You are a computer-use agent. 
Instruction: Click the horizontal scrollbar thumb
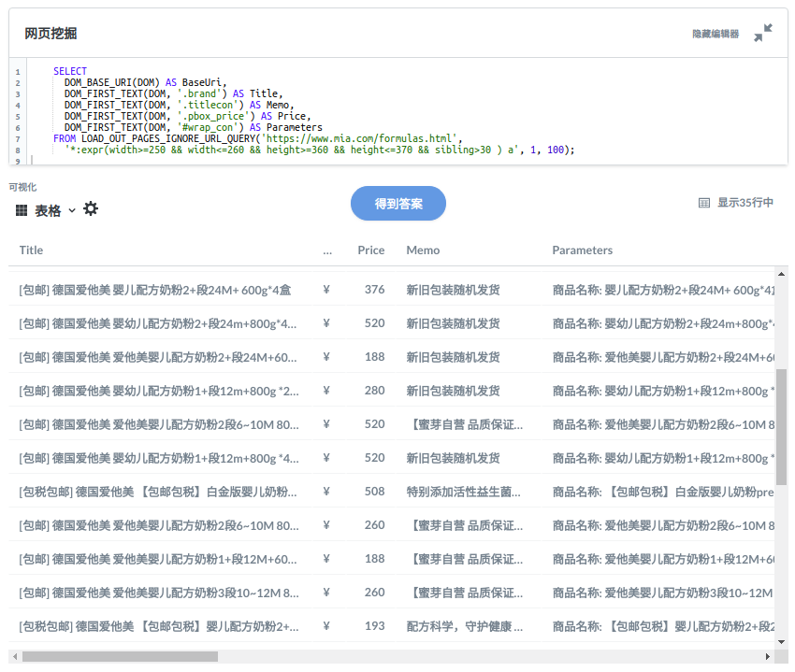120,656
